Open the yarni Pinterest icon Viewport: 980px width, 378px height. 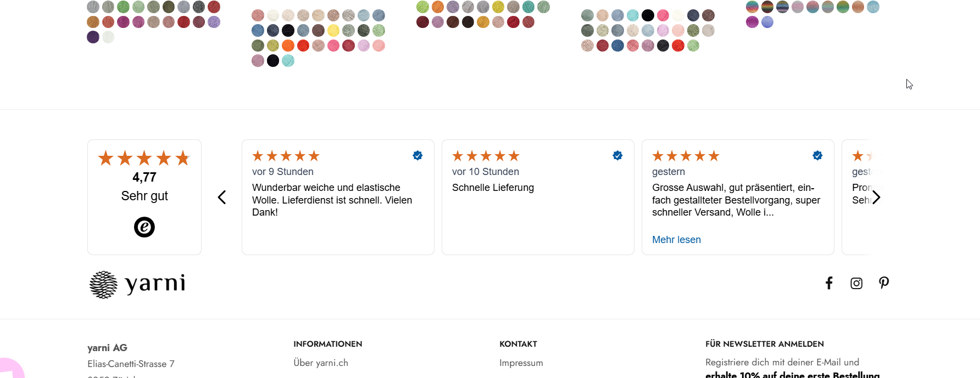[x=884, y=283]
